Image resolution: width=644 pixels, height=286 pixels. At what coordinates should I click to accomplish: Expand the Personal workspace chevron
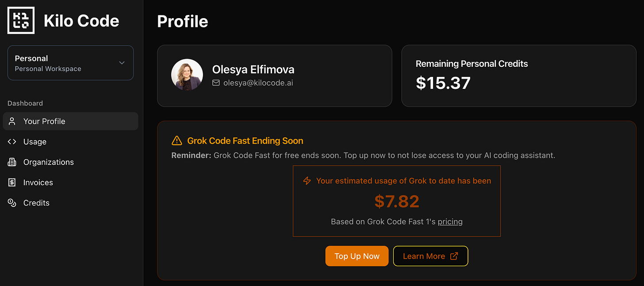[122, 63]
